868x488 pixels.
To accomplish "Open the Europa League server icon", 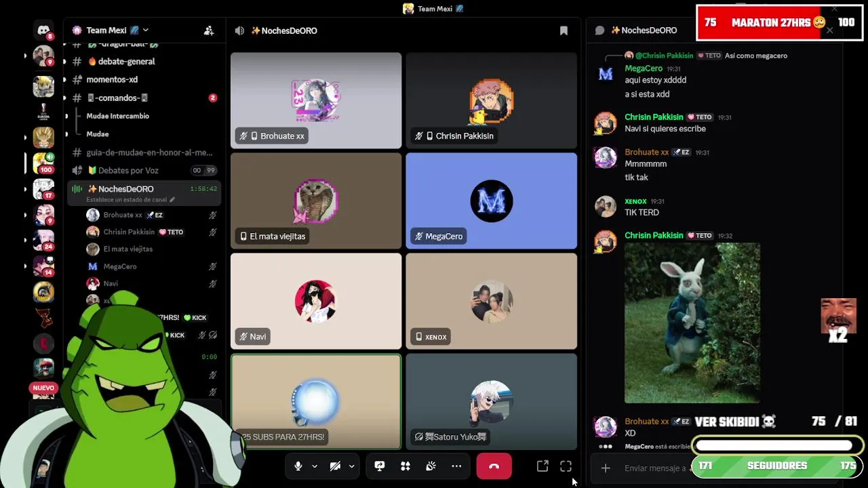I will pos(43,112).
